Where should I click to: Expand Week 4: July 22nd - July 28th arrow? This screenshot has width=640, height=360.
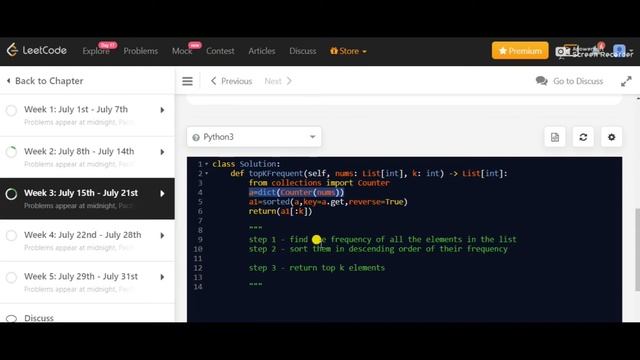[x=162, y=236]
